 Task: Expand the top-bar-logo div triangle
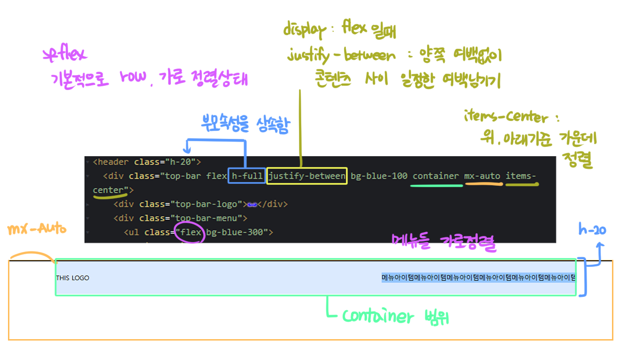point(87,205)
